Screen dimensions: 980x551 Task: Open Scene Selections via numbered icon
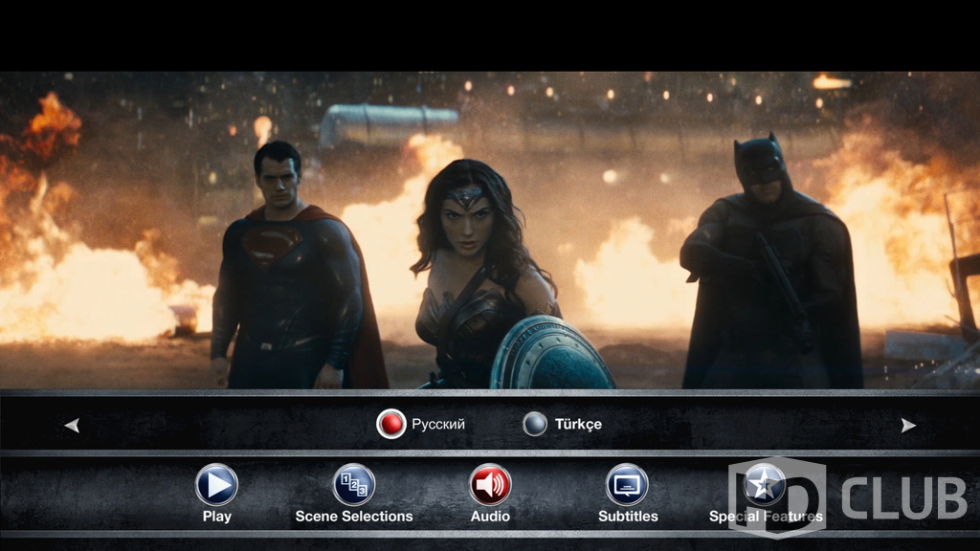[354, 484]
